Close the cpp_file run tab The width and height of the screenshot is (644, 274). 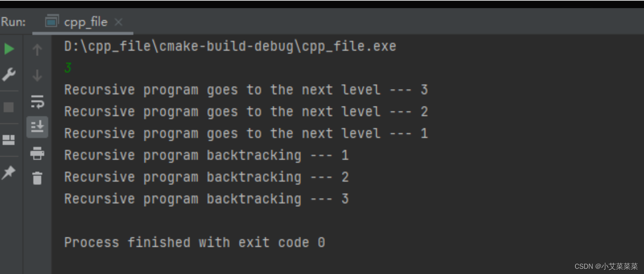[x=118, y=22]
